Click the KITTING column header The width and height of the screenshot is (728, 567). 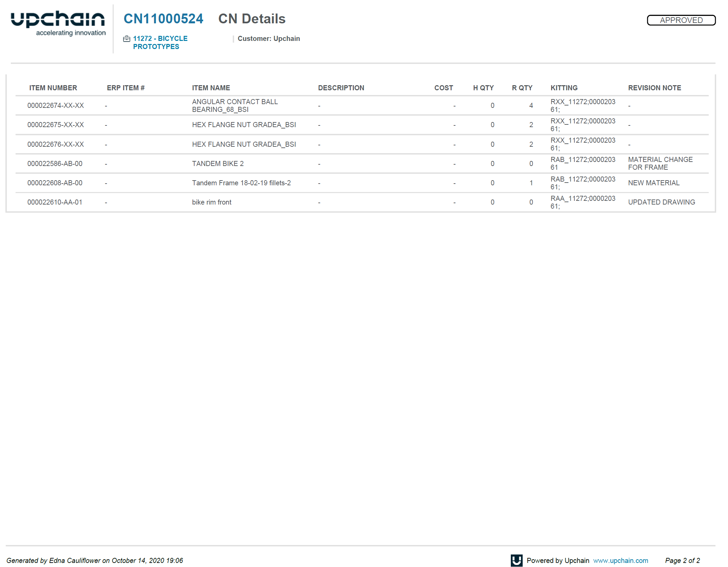pos(564,88)
